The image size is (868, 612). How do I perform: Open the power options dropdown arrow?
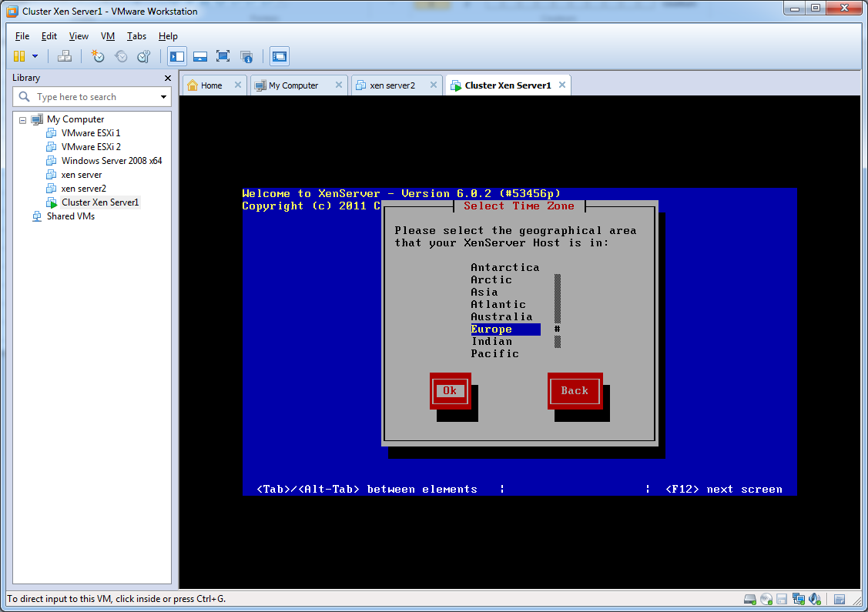35,56
